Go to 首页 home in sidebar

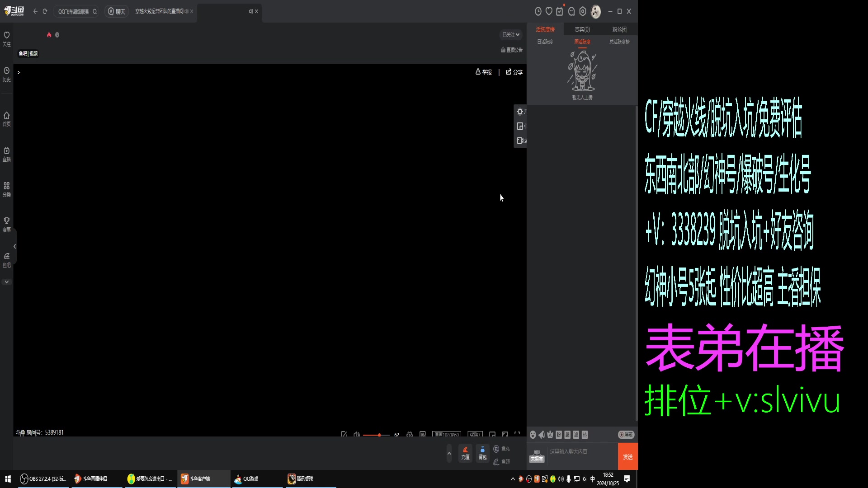click(x=6, y=119)
